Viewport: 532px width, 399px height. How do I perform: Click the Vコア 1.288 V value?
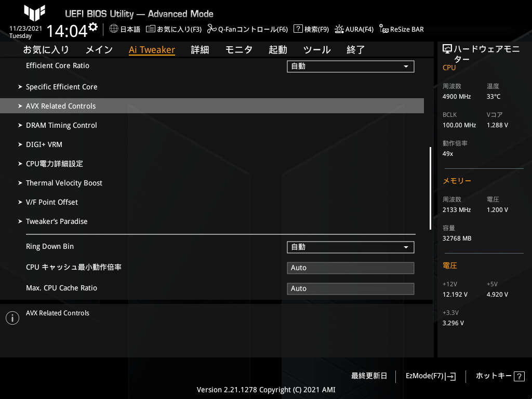pos(497,125)
